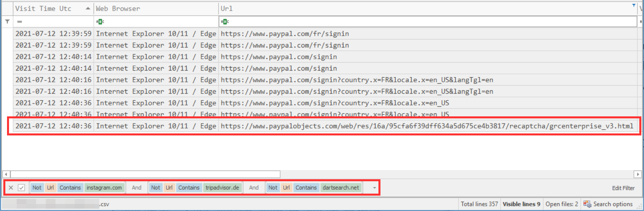The width and height of the screenshot is (644, 211).
Task: Click the Edit Filter button
Action: coord(623,188)
